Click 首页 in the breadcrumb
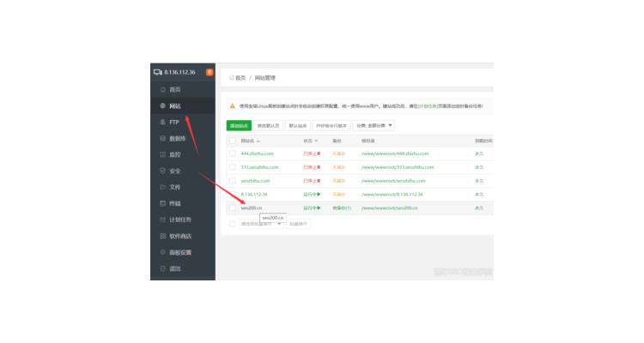The height and width of the screenshot is (343, 644). 240,77
